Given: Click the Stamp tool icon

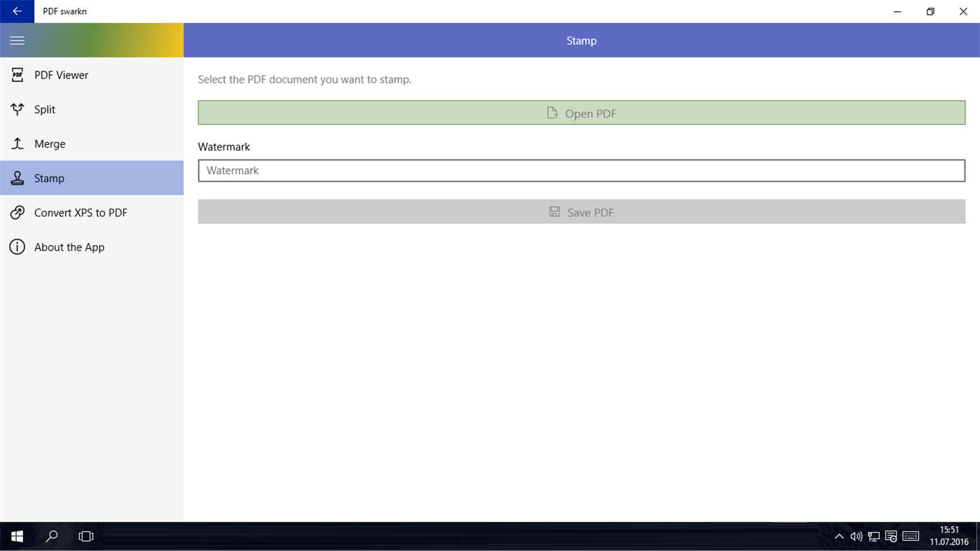Looking at the screenshot, I should pyautogui.click(x=17, y=178).
